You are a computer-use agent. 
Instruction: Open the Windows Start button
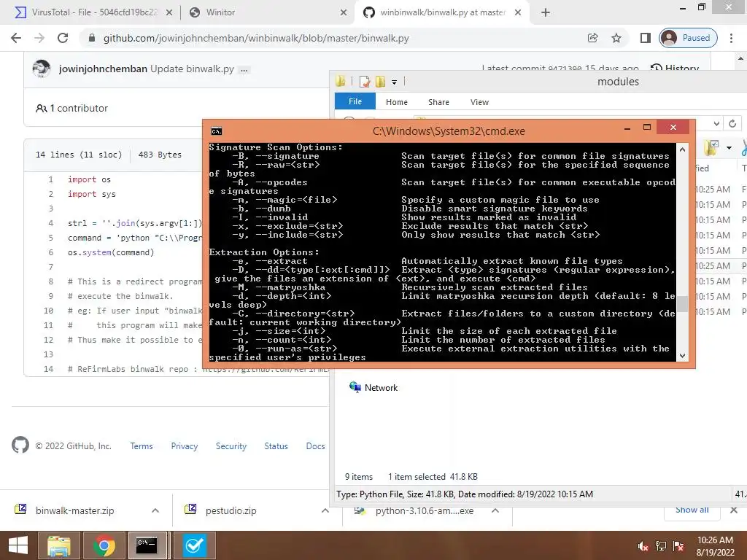pos(18,545)
